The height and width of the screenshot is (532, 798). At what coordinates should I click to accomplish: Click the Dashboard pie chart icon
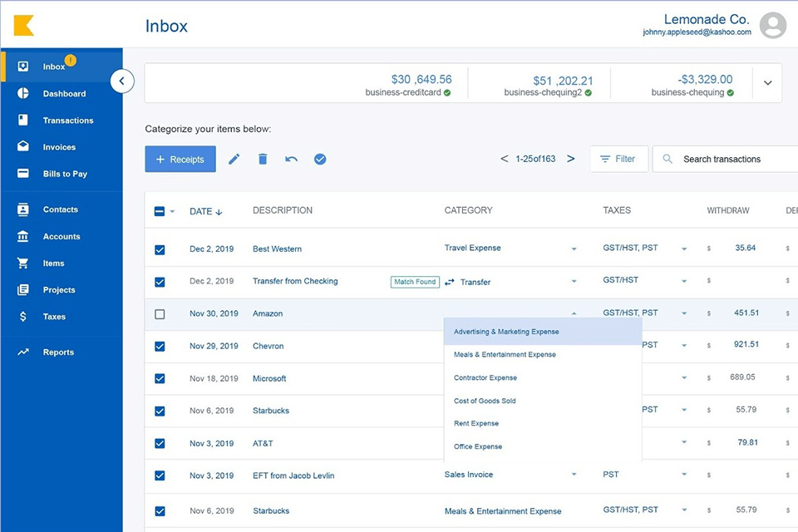[x=23, y=93]
